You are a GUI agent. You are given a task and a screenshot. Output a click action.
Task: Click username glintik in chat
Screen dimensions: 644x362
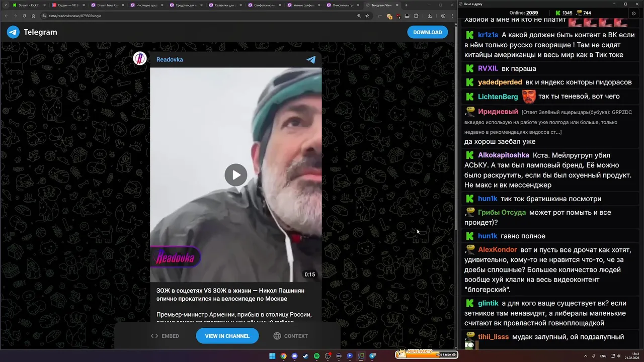488,303
